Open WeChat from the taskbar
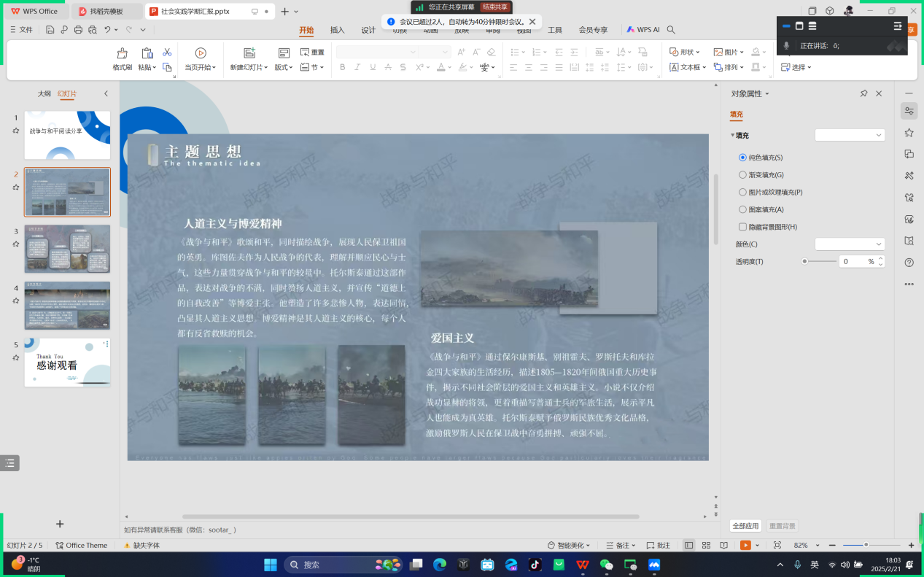 pyautogui.click(x=606, y=565)
